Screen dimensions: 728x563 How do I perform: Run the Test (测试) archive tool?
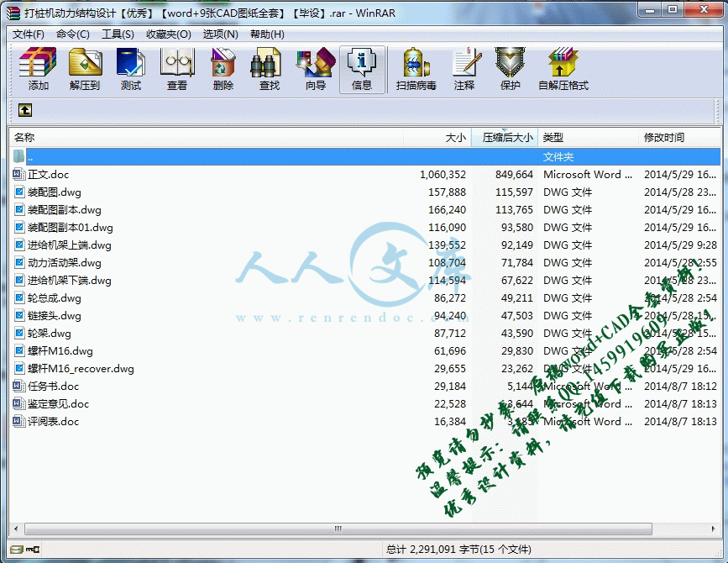click(x=130, y=69)
